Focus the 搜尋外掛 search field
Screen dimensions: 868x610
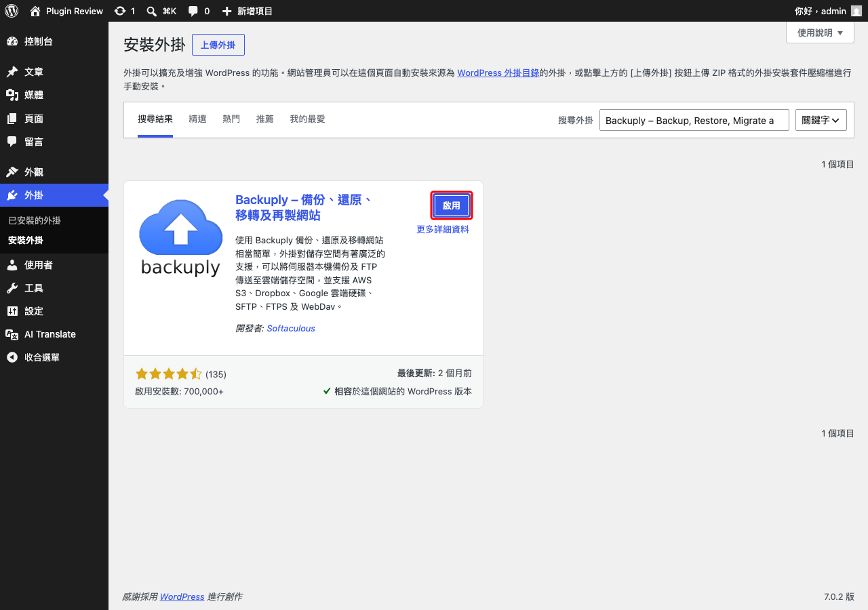(x=694, y=120)
